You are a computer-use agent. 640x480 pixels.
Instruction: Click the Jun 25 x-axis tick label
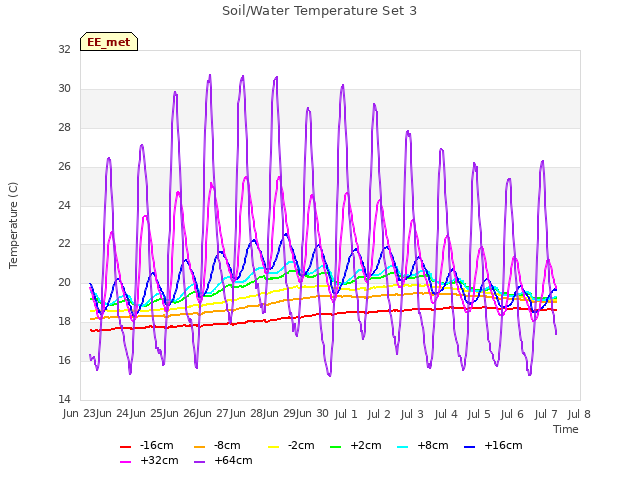[147, 414]
